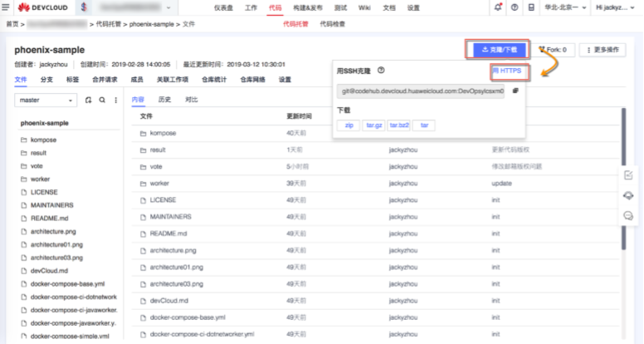This screenshot has width=644, height=344.
Task: Open devCloud.md in the file tree
Action: tap(49, 271)
